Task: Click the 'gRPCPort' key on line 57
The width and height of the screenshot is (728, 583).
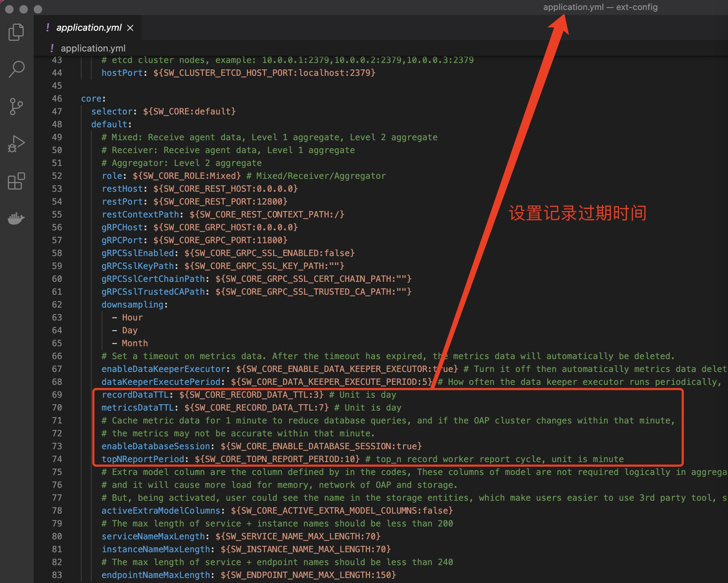Action: pyautogui.click(x=122, y=240)
